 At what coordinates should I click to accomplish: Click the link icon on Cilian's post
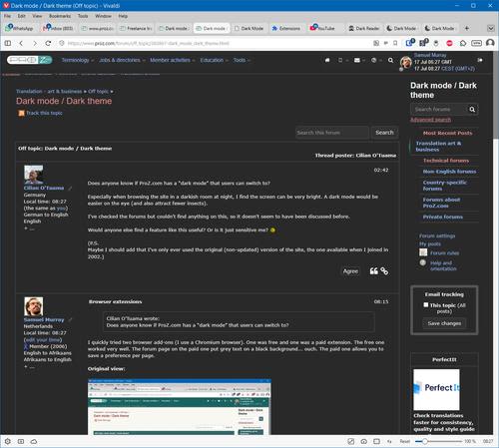tap(384, 271)
